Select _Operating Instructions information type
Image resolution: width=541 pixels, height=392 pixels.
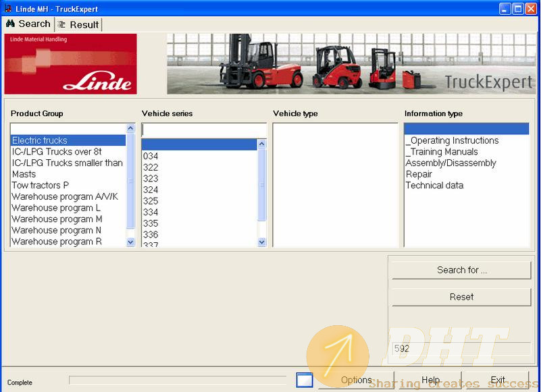coord(467,140)
